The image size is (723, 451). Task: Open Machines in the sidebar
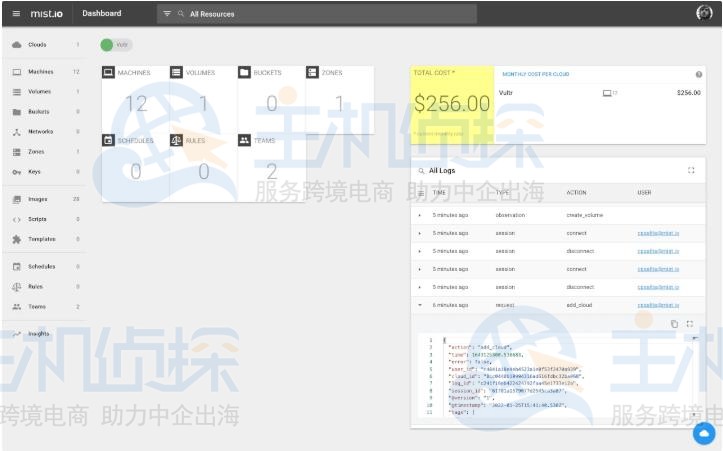[45, 72]
